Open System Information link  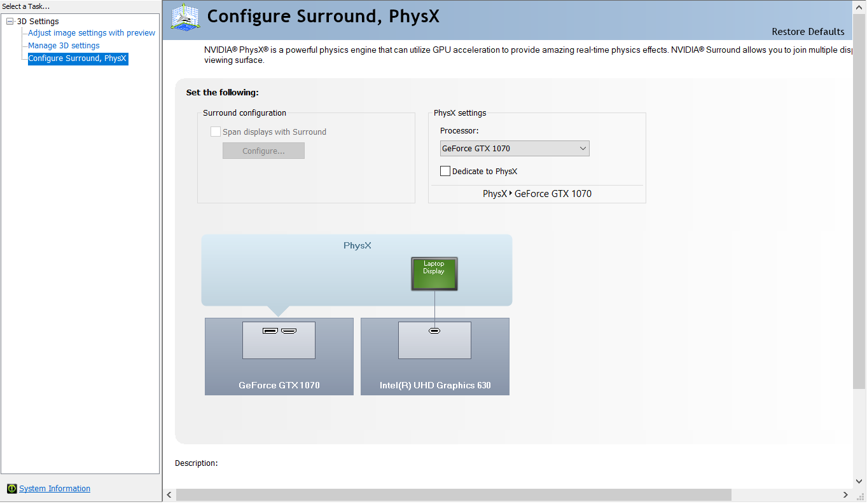click(x=55, y=489)
